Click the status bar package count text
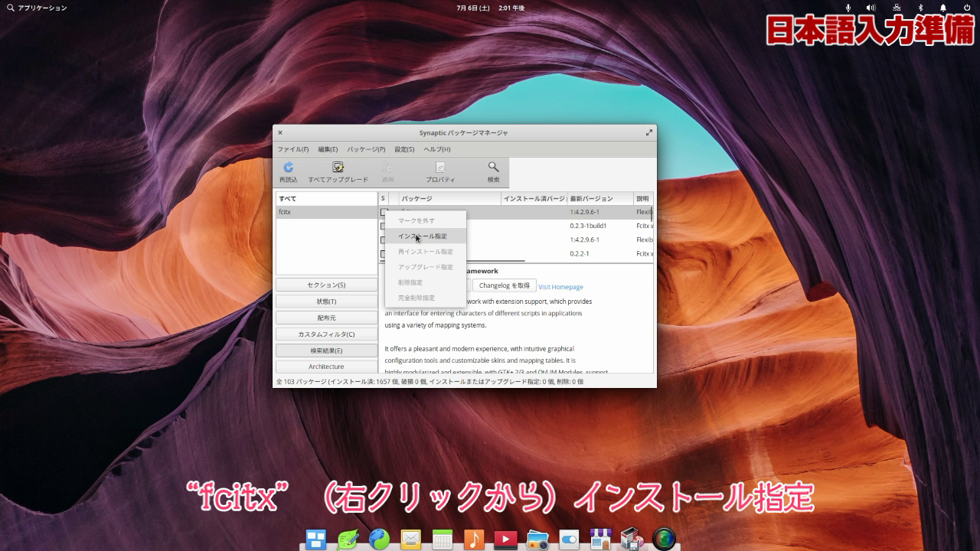 pyautogui.click(x=430, y=381)
